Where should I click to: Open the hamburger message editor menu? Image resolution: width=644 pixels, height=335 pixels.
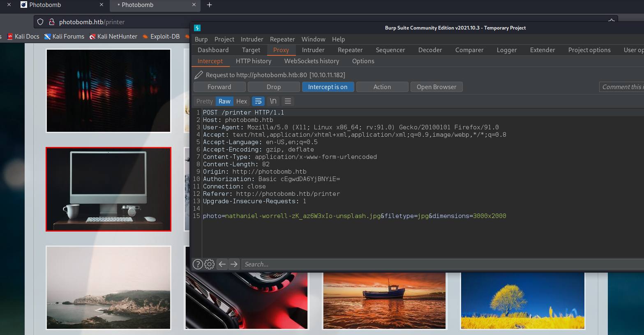pos(288,101)
